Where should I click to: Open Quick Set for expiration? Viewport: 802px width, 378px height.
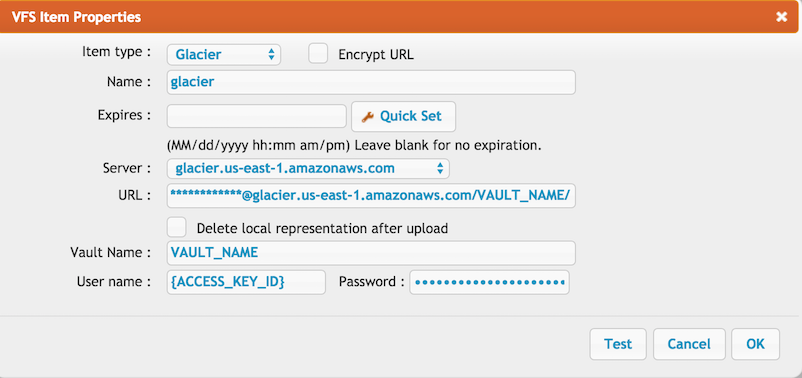(404, 117)
